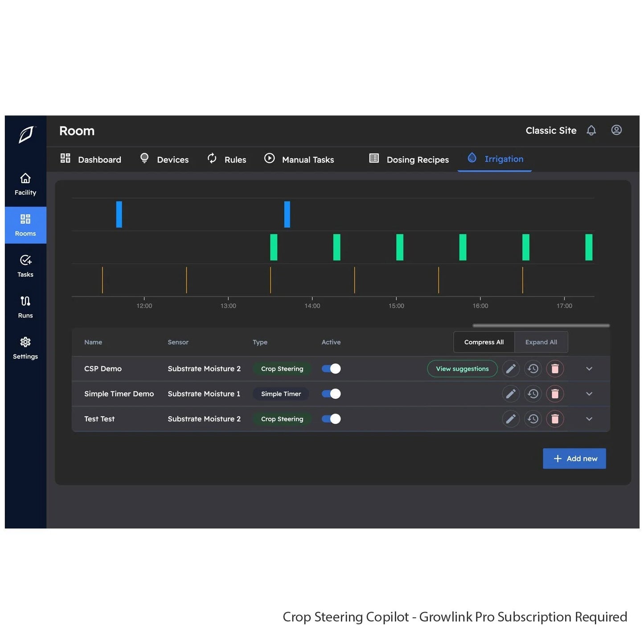View suggestions for CSP Demo
The height and width of the screenshot is (644, 644).
click(462, 369)
